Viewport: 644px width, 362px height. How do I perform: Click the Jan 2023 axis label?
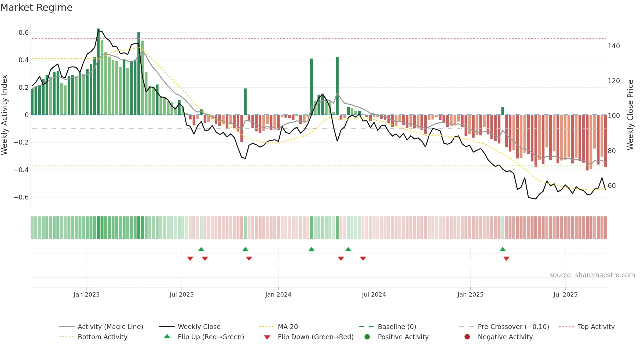point(87,294)
